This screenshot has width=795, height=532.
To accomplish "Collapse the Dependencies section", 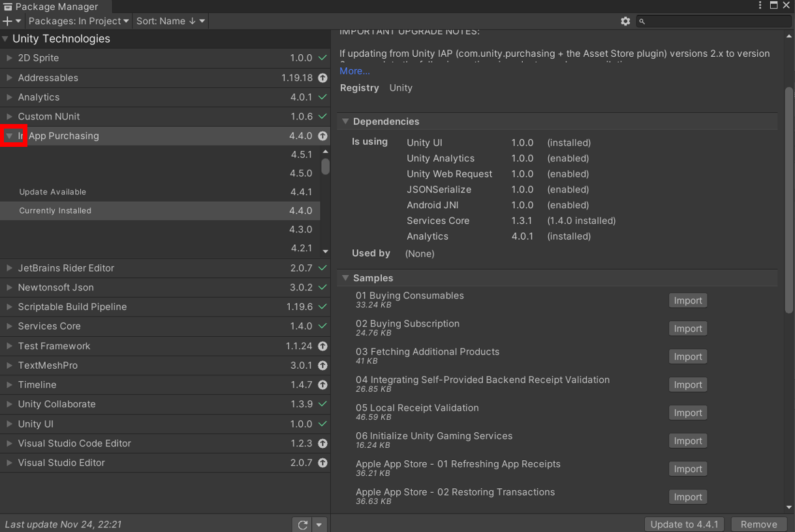I will point(345,121).
